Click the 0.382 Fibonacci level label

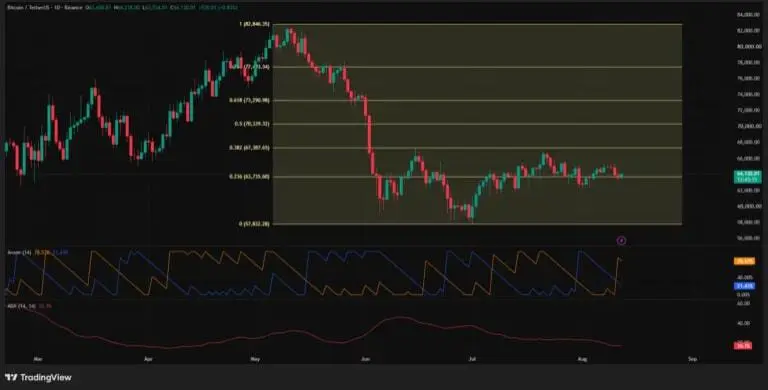[x=249, y=147]
